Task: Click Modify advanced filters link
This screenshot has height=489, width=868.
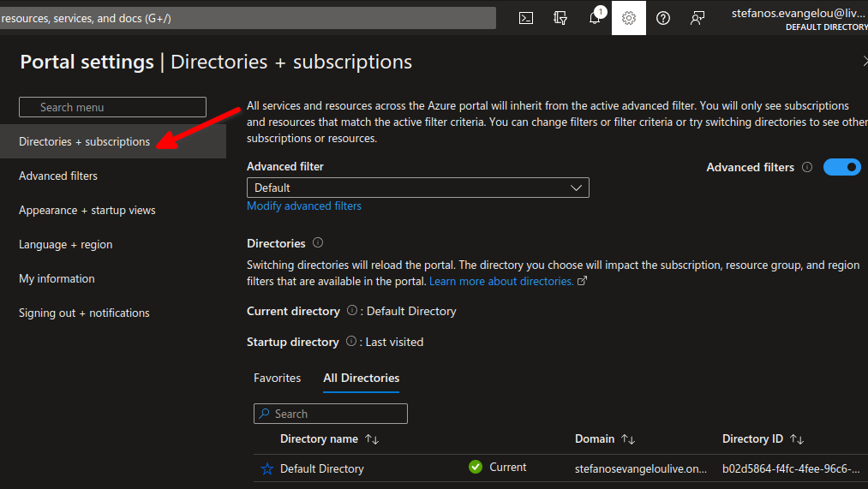Action: [x=304, y=206]
